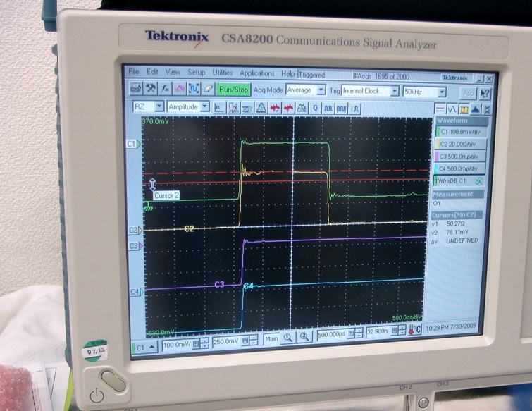Open the View menu
Image resolution: width=532 pixels, height=411 pixels.
(173, 73)
